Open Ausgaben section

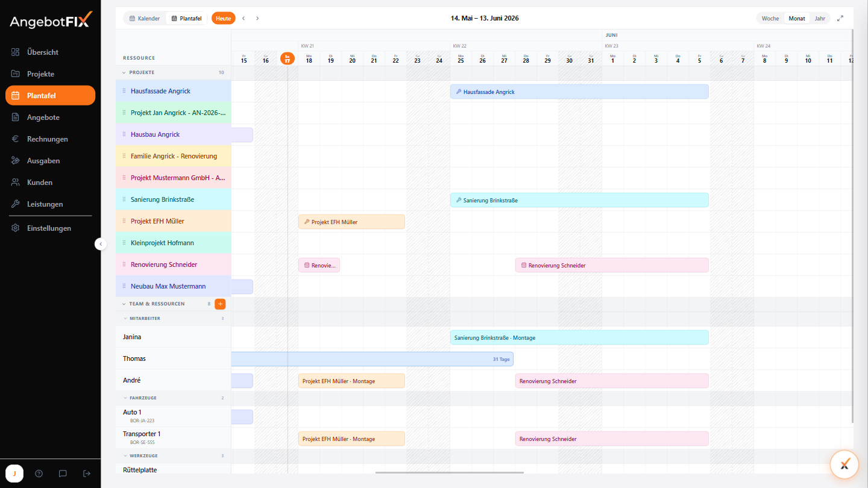click(x=50, y=161)
